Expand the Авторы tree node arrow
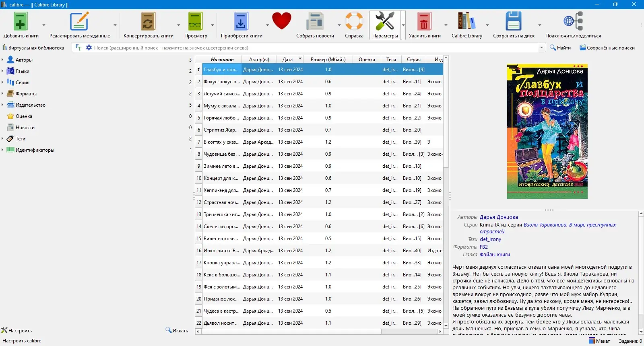The image size is (644, 346). (2, 60)
